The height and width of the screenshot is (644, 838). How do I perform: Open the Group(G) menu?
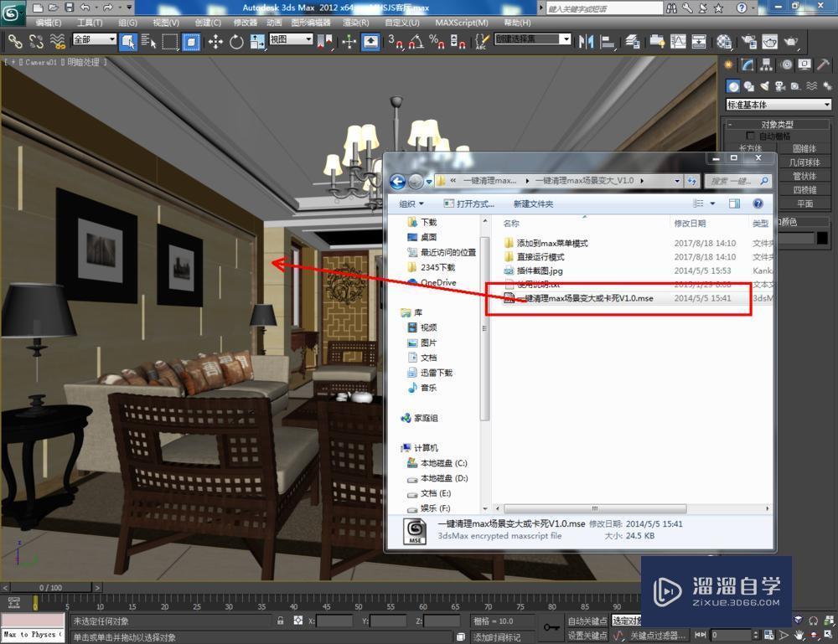[127, 23]
